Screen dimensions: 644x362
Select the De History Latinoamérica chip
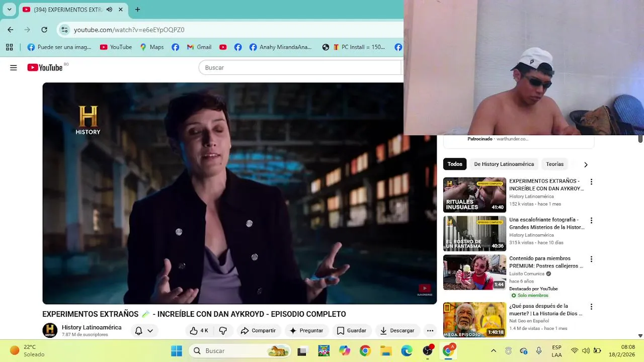point(504,164)
